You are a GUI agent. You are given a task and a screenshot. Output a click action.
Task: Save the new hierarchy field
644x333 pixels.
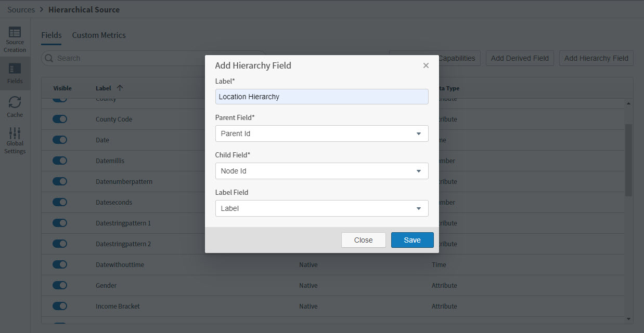[412, 240]
